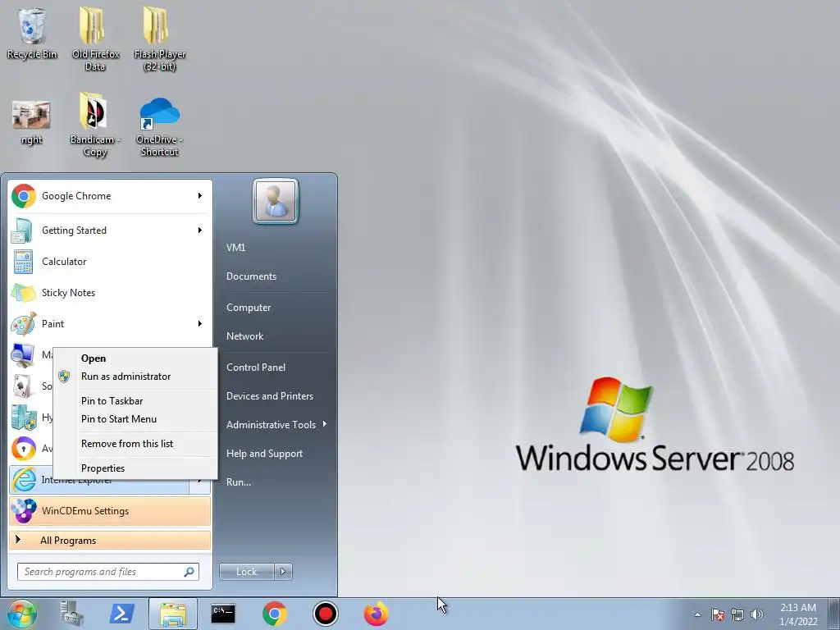This screenshot has width=840, height=630.
Task: Open Control Panel from the Start menu
Action: 256,367
